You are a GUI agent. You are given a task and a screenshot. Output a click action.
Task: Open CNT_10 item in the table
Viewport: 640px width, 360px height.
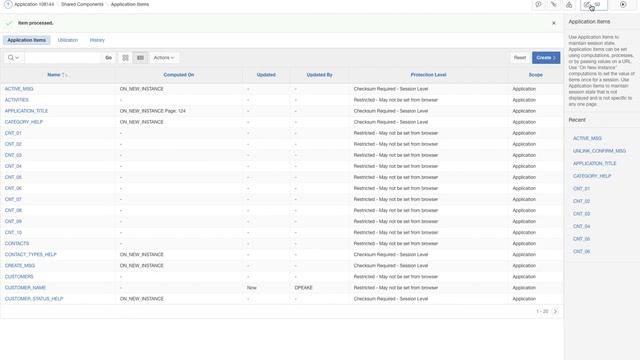click(13, 232)
